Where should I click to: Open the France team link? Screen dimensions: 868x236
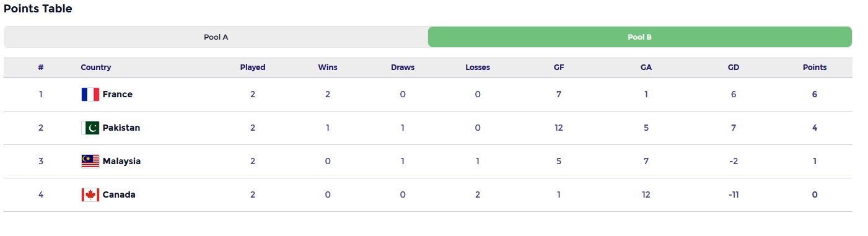pos(118,94)
